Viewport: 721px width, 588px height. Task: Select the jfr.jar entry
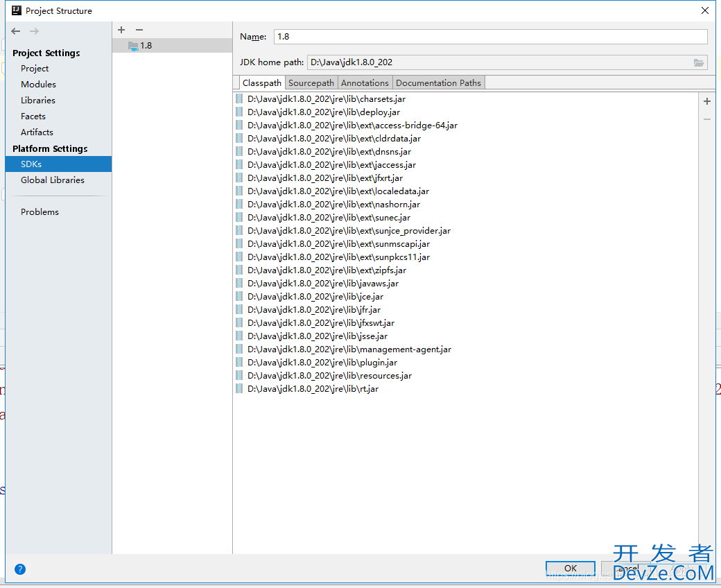(314, 310)
